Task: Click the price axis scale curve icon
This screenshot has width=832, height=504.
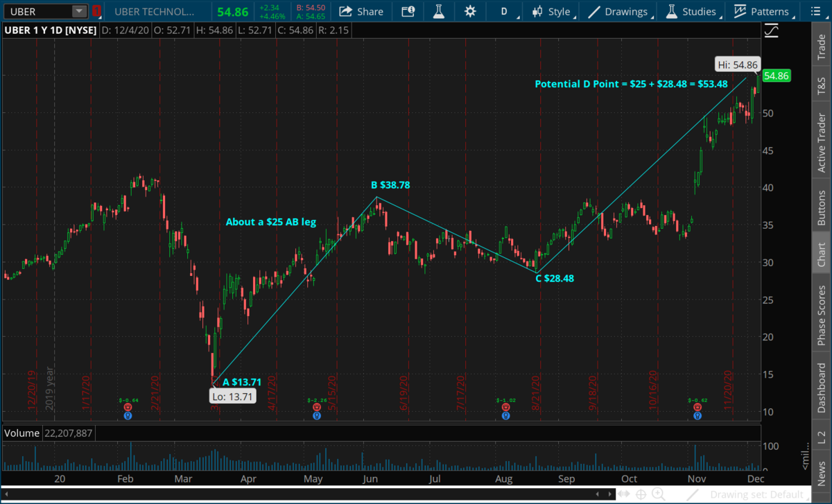Action: pos(770,31)
